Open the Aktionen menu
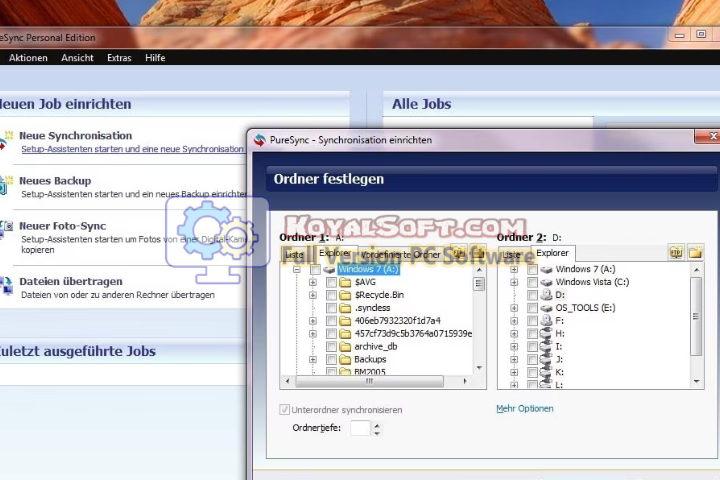 [x=28, y=58]
